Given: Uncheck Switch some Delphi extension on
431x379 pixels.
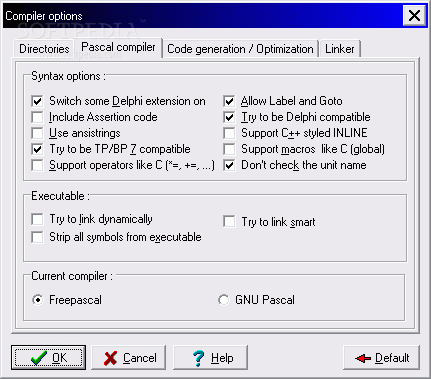Looking at the screenshot, I should coord(37,101).
